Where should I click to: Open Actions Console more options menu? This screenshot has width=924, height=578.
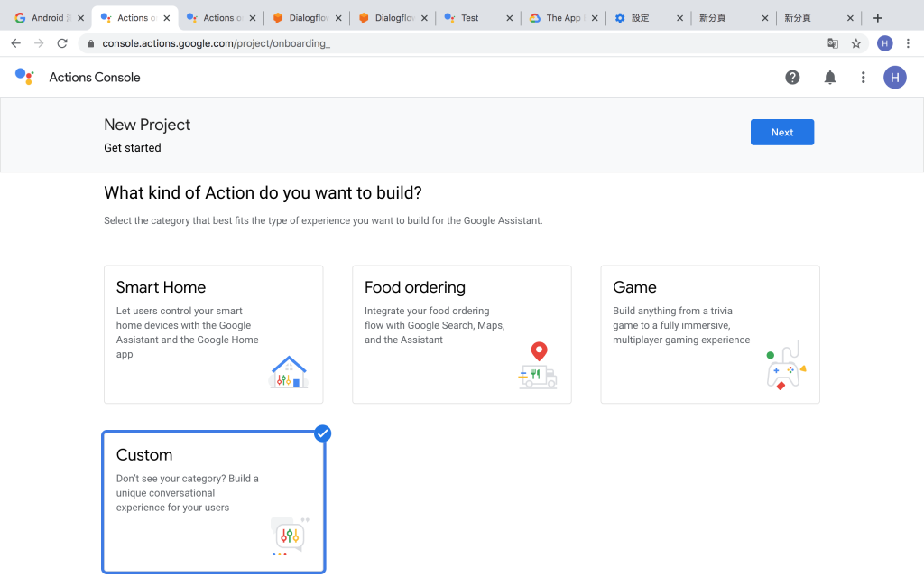click(863, 78)
